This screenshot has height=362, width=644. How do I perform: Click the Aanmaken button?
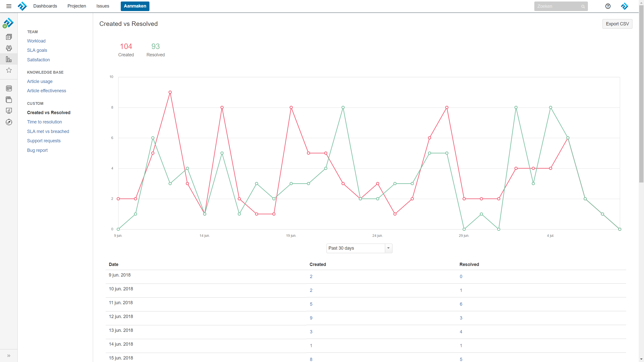[135, 6]
